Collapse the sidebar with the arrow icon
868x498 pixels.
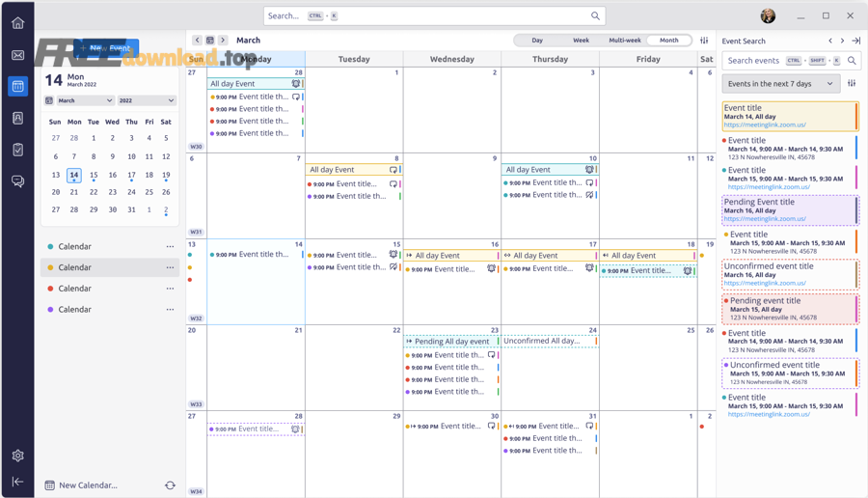click(x=17, y=482)
